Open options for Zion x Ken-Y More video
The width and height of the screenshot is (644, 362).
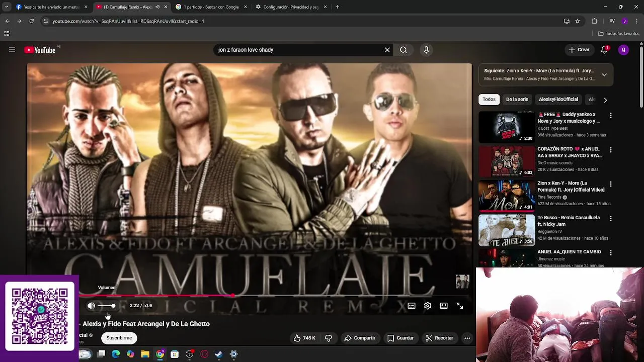[611, 184]
